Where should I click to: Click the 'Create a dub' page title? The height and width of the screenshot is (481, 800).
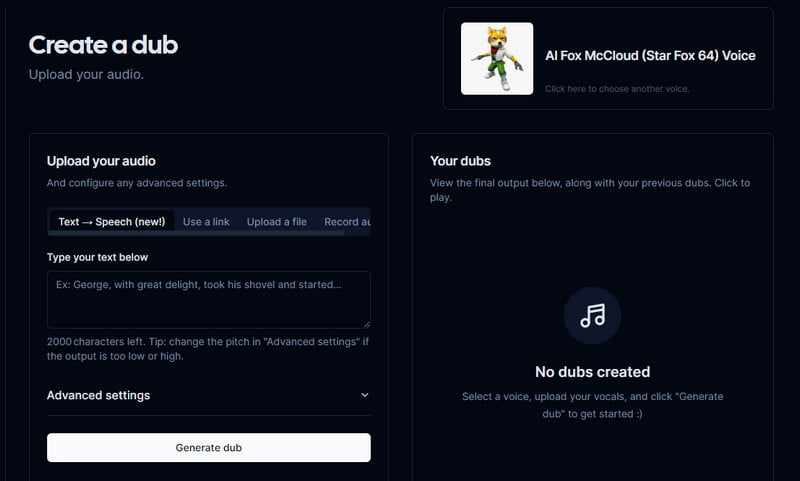point(103,45)
